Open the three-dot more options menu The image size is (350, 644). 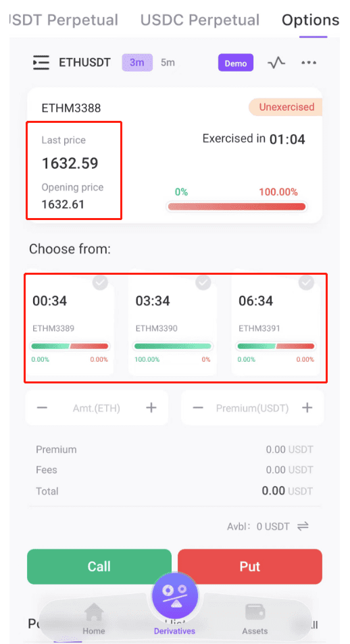tap(309, 63)
